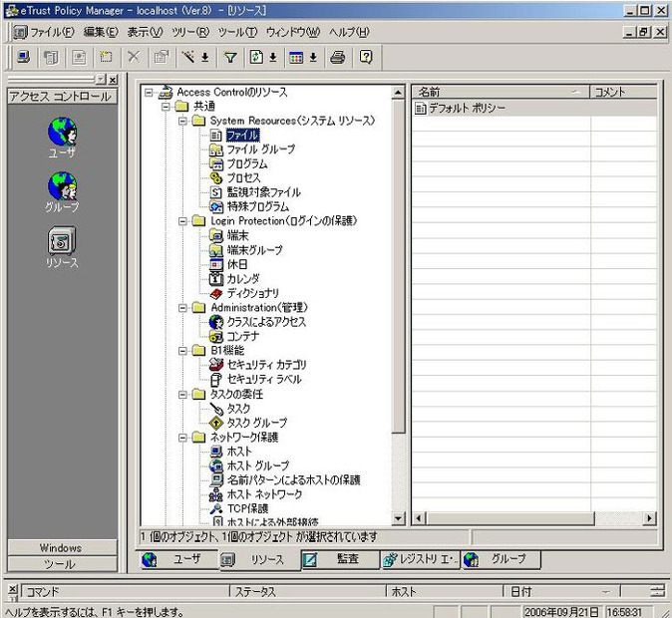Click the printer toolbar icon
Screen dimensions: 672x618
click(338, 57)
